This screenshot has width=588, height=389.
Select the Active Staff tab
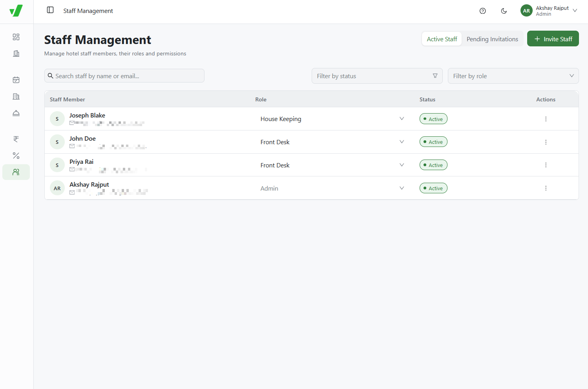(x=442, y=39)
